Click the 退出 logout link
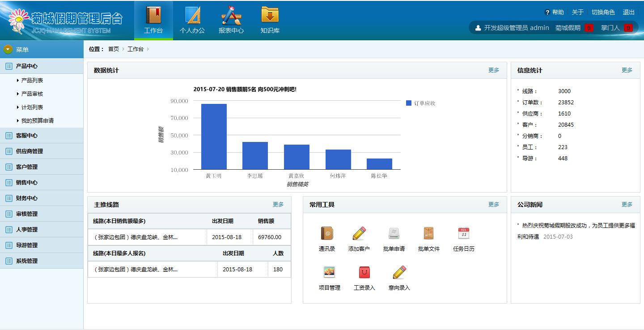 tap(629, 13)
